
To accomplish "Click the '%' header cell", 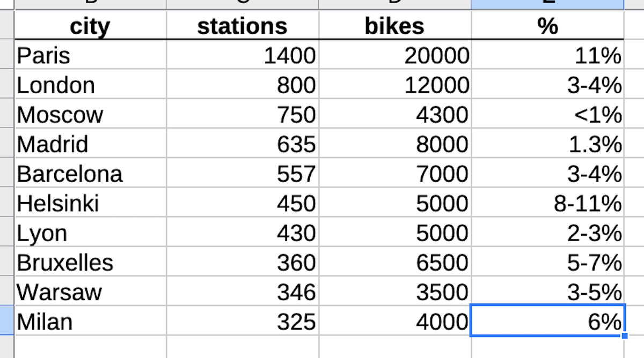I will [x=547, y=25].
